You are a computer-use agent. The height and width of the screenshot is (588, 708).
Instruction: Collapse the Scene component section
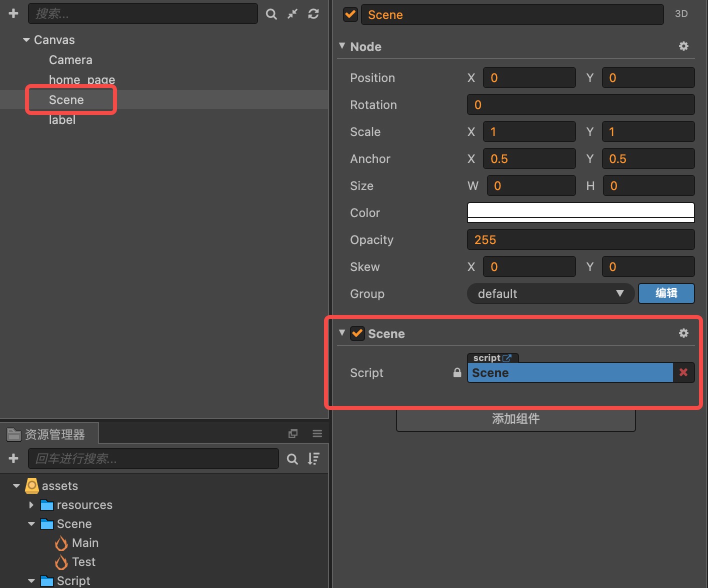(x=342, y=333)
